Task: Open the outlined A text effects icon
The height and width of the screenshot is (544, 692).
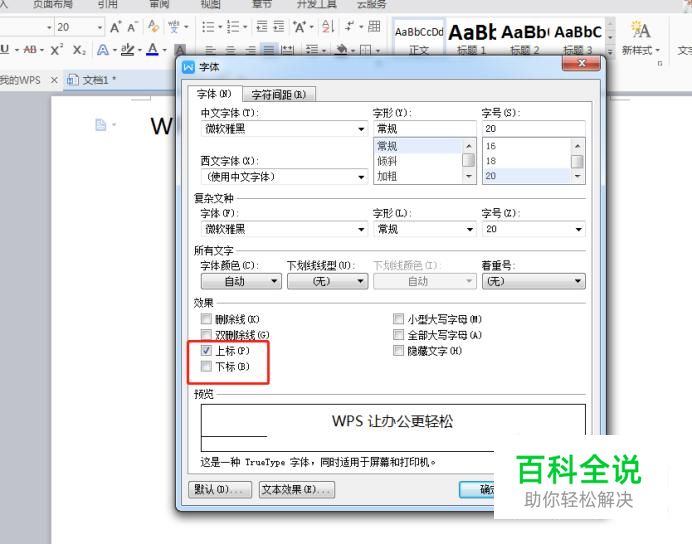Action: click(102, 49)
